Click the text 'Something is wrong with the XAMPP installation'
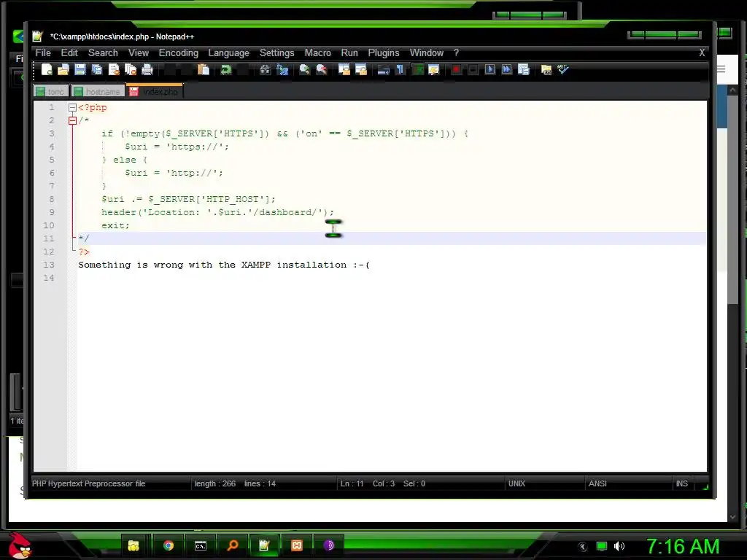Screen dimensions: 747x560 [212, 265]
